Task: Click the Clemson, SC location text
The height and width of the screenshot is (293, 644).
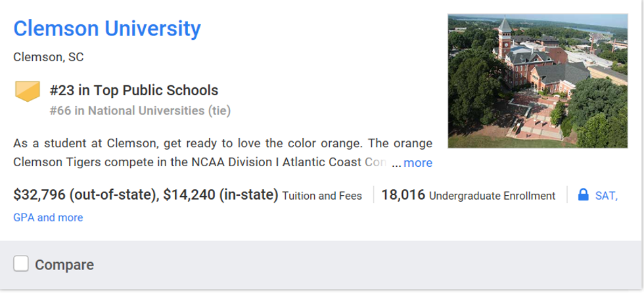Action: pyautogui.click(x=49, y=57)
